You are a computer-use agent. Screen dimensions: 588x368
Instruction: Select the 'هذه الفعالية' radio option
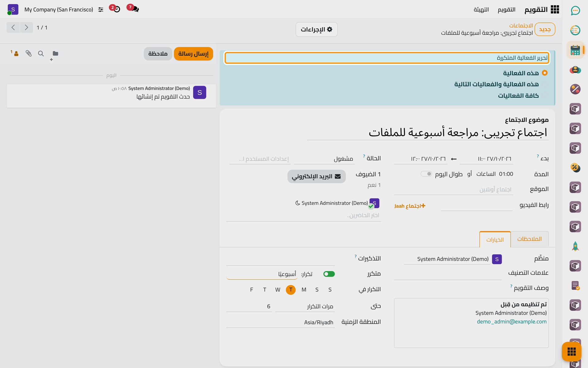point(545,73)
